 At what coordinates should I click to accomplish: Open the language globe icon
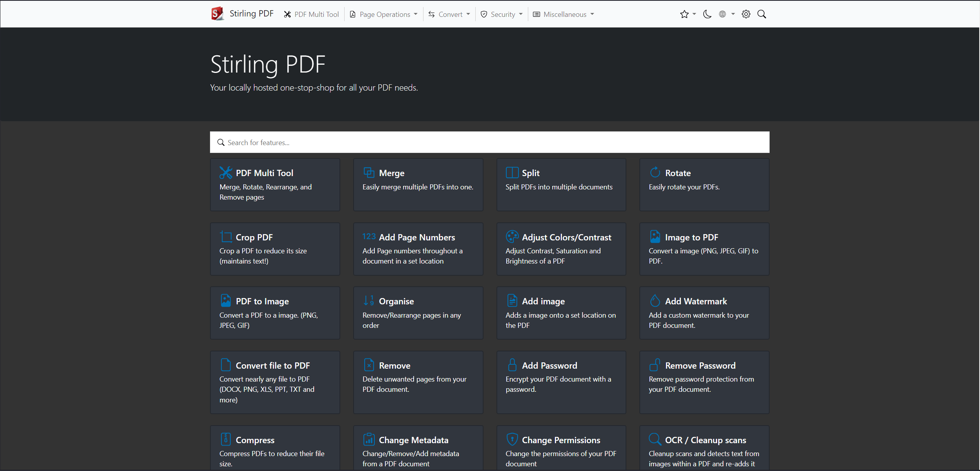pos(722,14)
